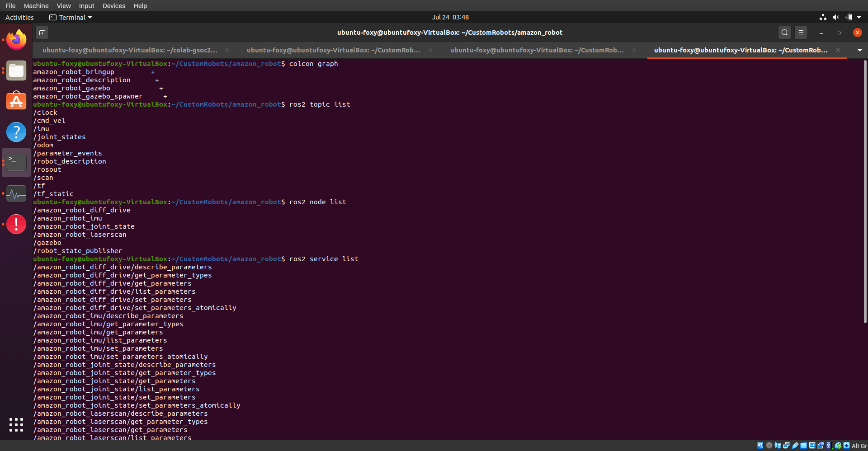Launch Firefox from the dock
The image size is (868, 451).
coord(16,40)
